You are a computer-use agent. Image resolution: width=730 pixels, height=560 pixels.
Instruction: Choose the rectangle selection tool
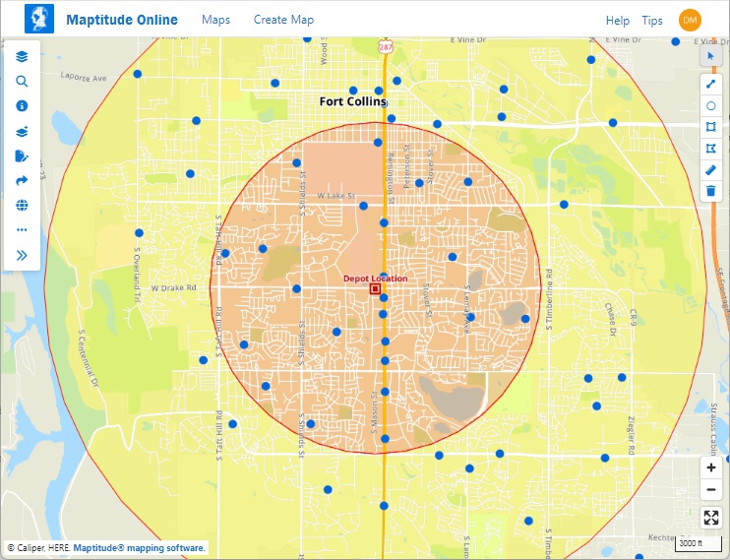(711, 126)
